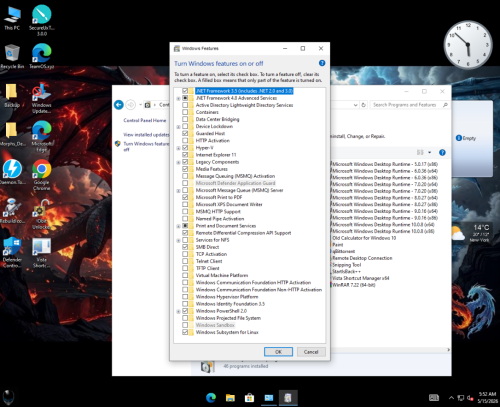This screenshot has width=500, height=407.
Task: Select the Microsoft Print to PDF entry
Action: pos(219,197)
